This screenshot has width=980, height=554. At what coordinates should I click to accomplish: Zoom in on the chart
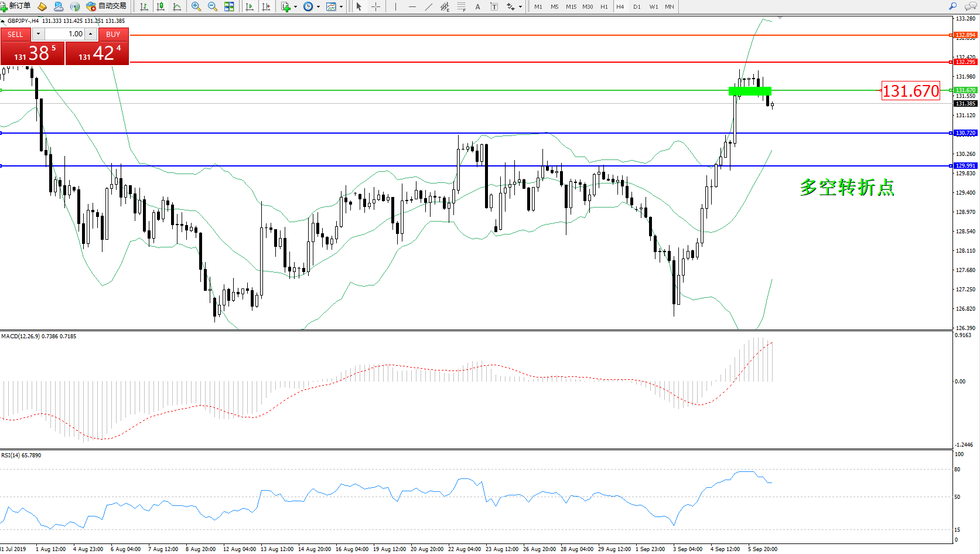tap(196, 6)
